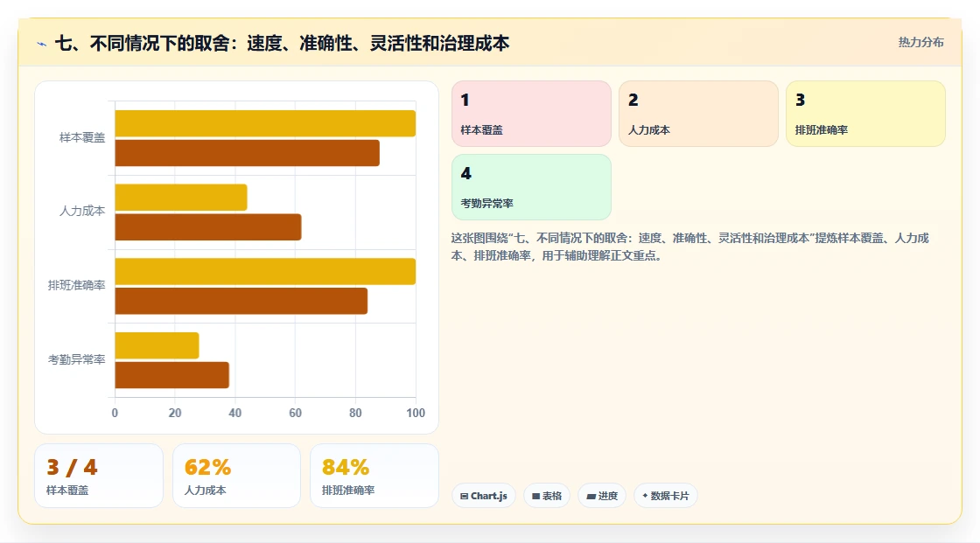Viewport: 980px width, 543px height.
Task: Click the yellow 排班准确率 bar
Action: [265, 271]
